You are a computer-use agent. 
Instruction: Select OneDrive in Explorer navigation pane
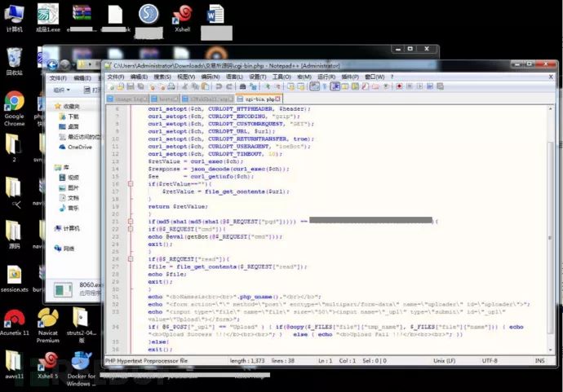(x=78, y=148)
